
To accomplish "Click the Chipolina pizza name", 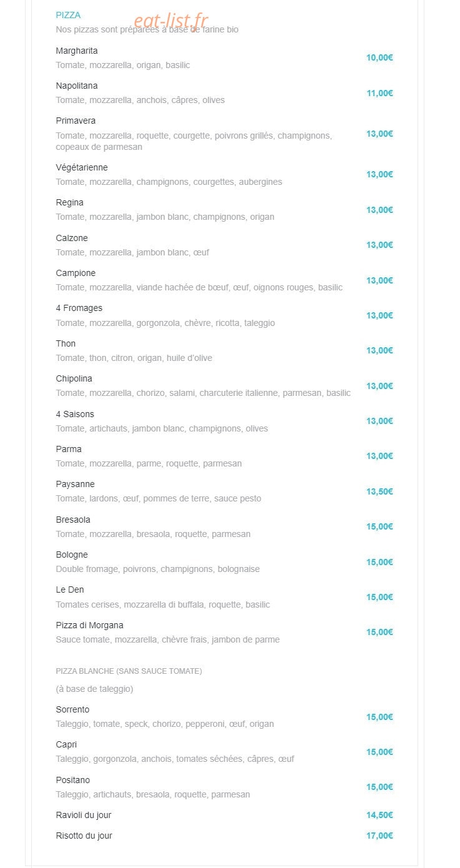I will coord(74,378).
